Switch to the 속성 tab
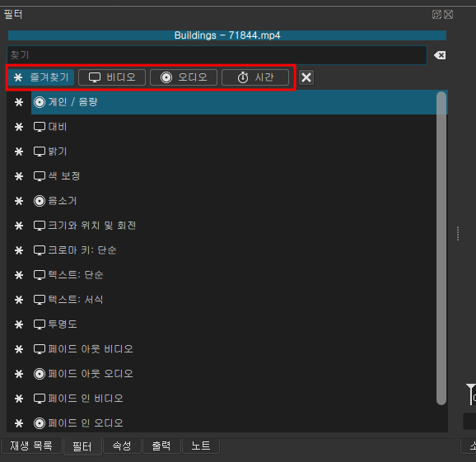 tap(122, 446)
